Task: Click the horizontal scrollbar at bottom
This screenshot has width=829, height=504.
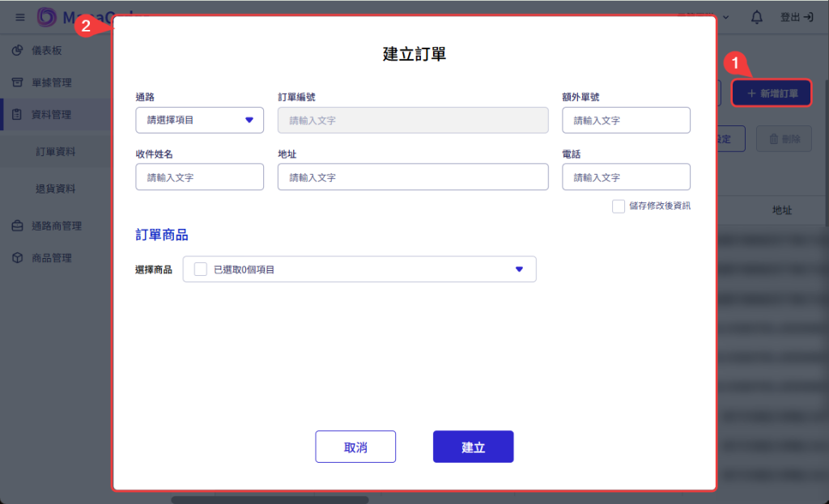Action: 269,500
